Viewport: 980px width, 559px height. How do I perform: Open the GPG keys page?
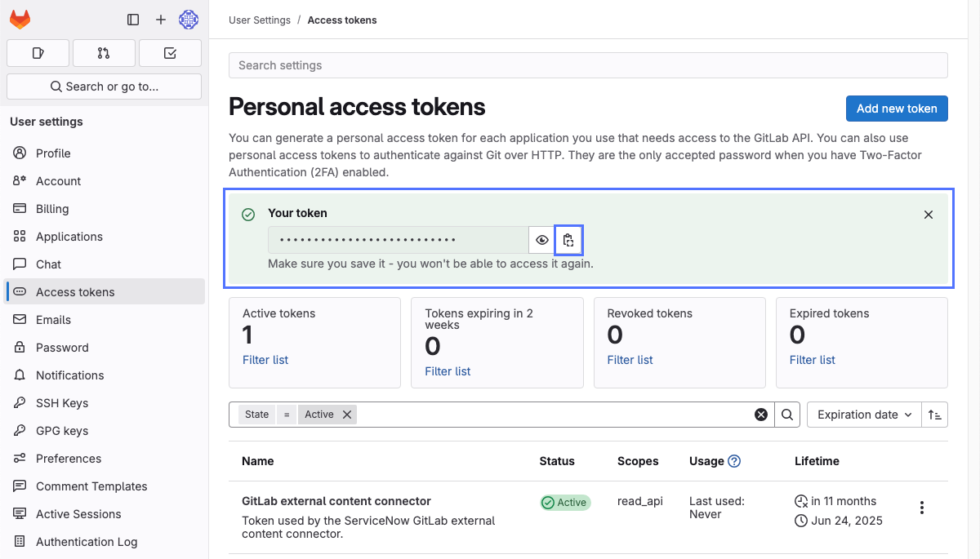pos(105,431)
